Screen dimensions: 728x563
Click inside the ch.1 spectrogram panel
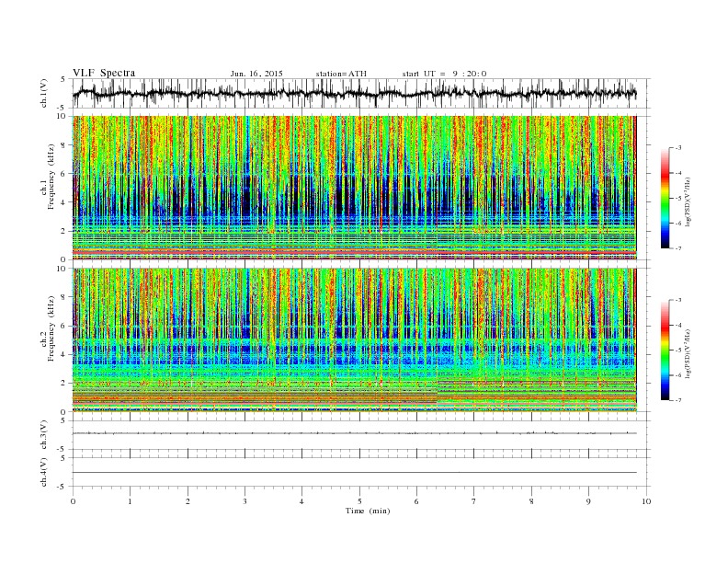354,188
